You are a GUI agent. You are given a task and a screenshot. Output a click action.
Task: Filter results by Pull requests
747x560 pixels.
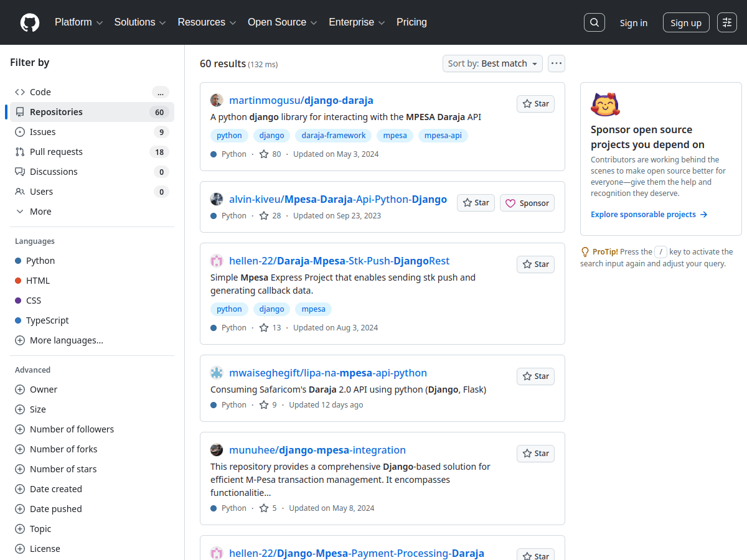[x=92, y=152]
